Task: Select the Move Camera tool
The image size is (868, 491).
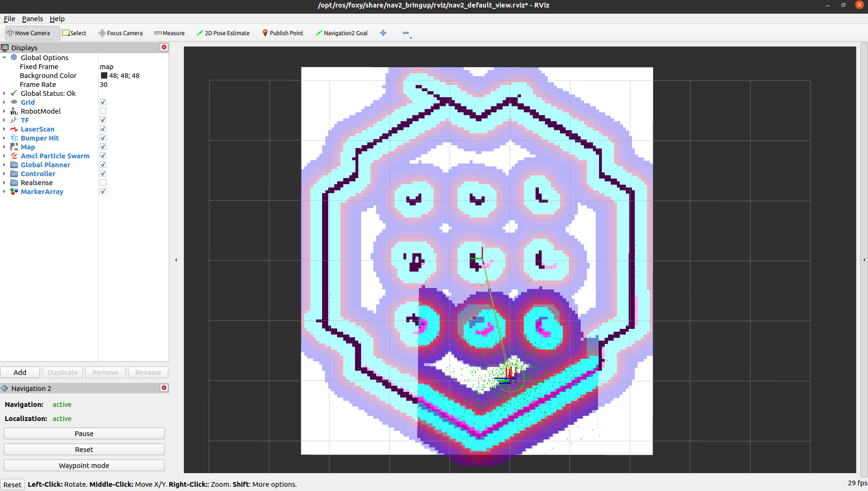Action: (29, 33)
